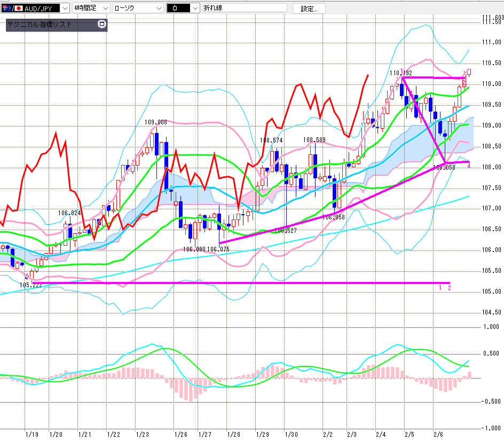Open the 中 size selector dropdown
Viewport: 504px width, 440px height.
tap(194, 8)
